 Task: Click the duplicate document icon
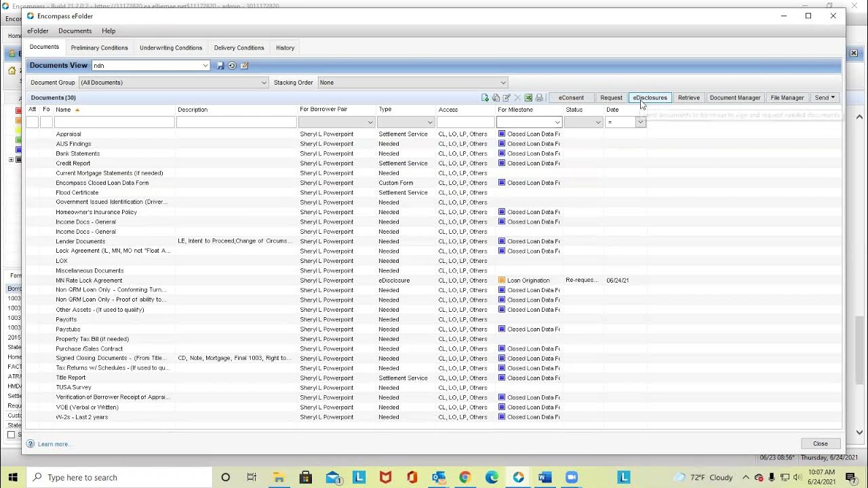[496, 98]
